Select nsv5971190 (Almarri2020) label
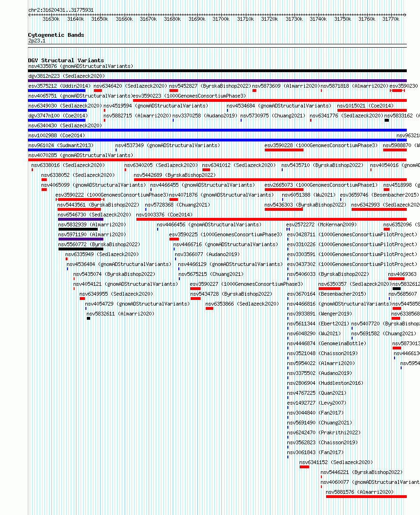 92,234
